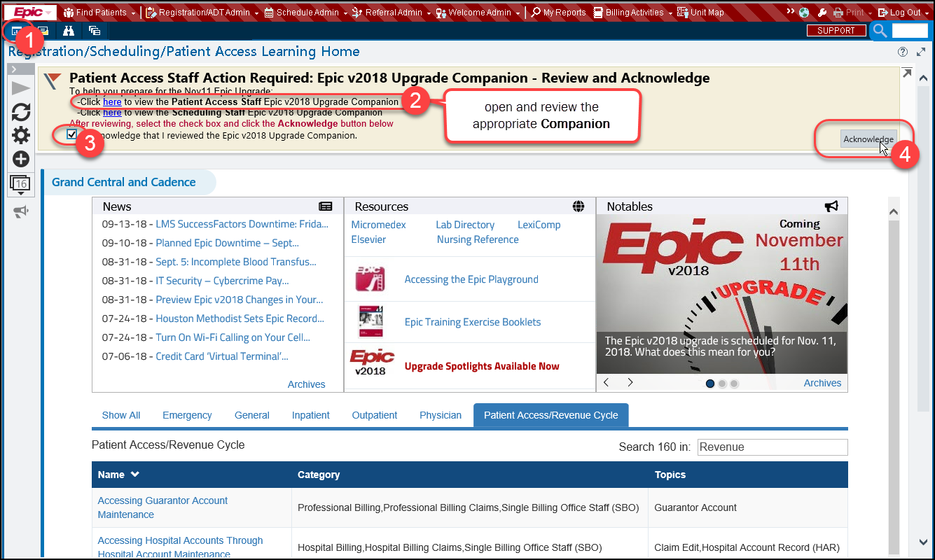This screenshot has width=935, height=560.
Task: Open the settings gear in left sidebar
Action: [21, 136]
